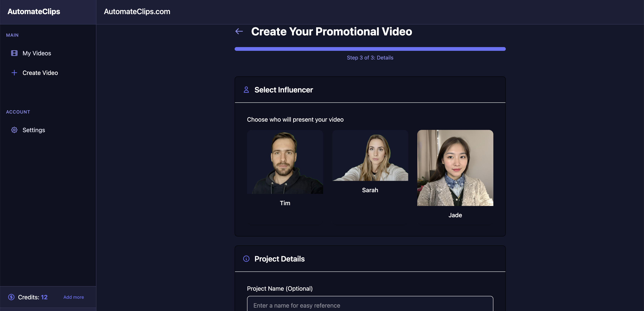Go to Settings in the Account section
Screen dimensions: 644x311
tap(34, 130)
